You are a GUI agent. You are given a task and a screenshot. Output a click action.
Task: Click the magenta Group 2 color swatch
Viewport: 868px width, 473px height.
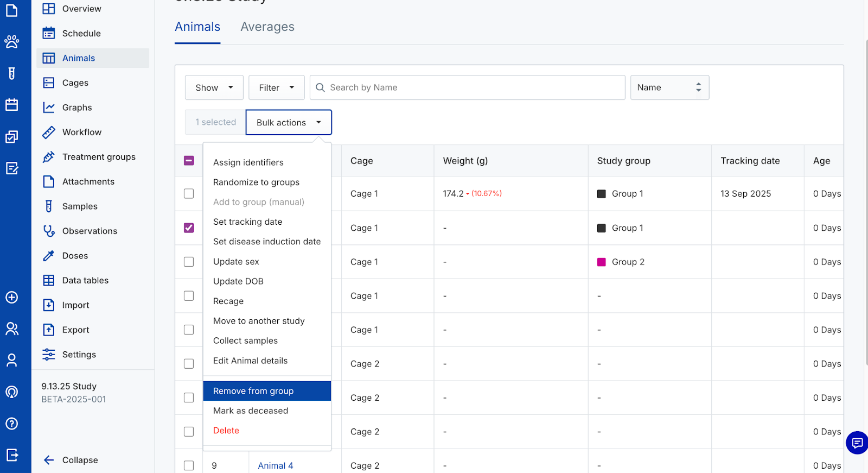pyautogui.click(x=601, y=262)
